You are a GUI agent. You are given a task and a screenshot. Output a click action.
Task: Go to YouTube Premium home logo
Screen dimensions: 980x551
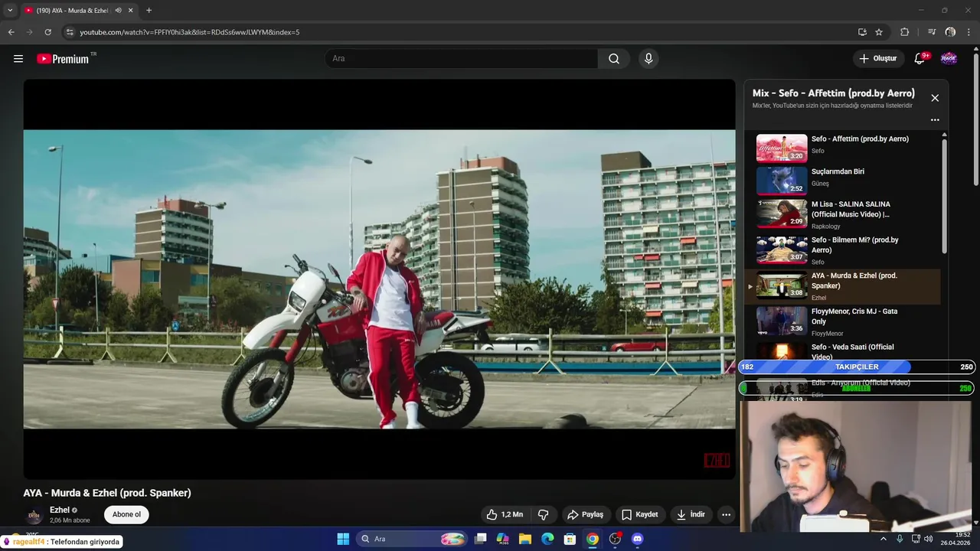click(x=63, y=59)
